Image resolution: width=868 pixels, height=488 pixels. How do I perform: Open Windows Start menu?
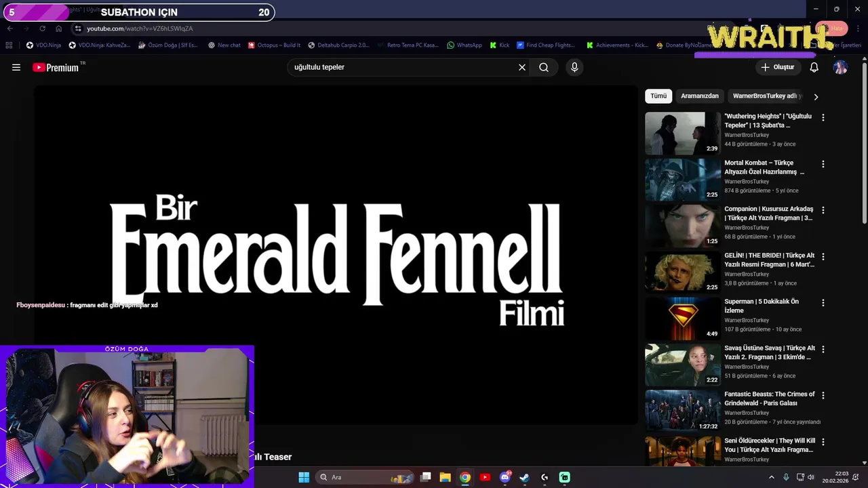[304, 477]
